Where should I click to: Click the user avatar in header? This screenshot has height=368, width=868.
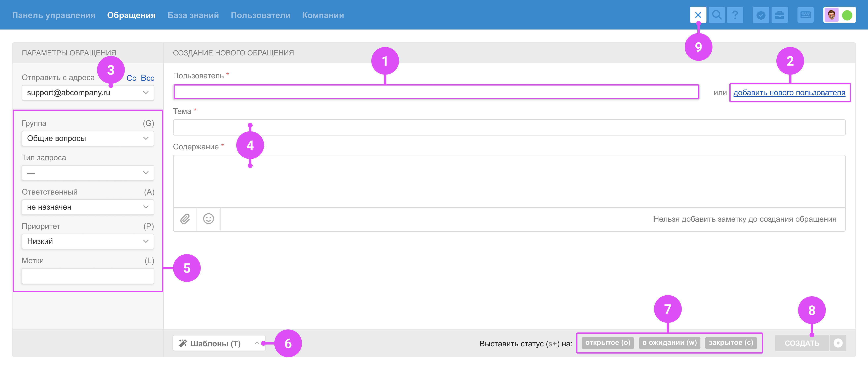point(831,15)
